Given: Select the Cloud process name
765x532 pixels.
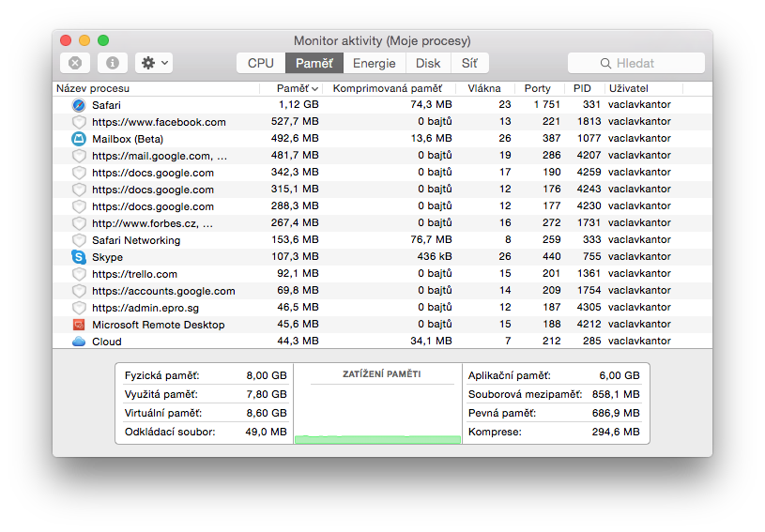Looking at the screenshot, I should 107,342.
